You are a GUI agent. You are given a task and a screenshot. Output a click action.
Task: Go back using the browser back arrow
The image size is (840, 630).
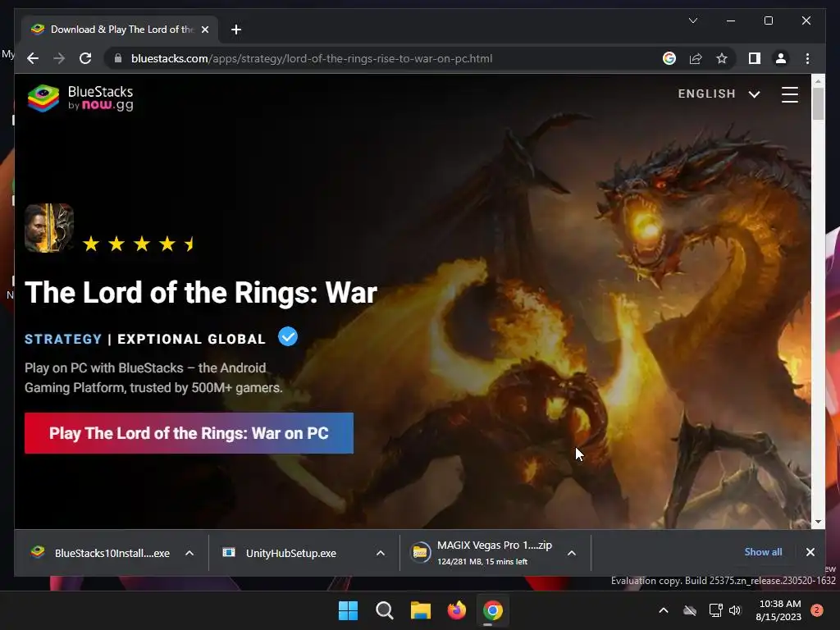[x=33, y=58]
